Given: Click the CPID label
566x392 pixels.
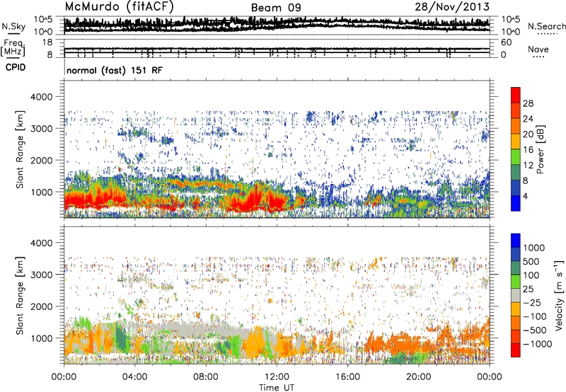Looking at the screenshot, I should tap(16, 67).
